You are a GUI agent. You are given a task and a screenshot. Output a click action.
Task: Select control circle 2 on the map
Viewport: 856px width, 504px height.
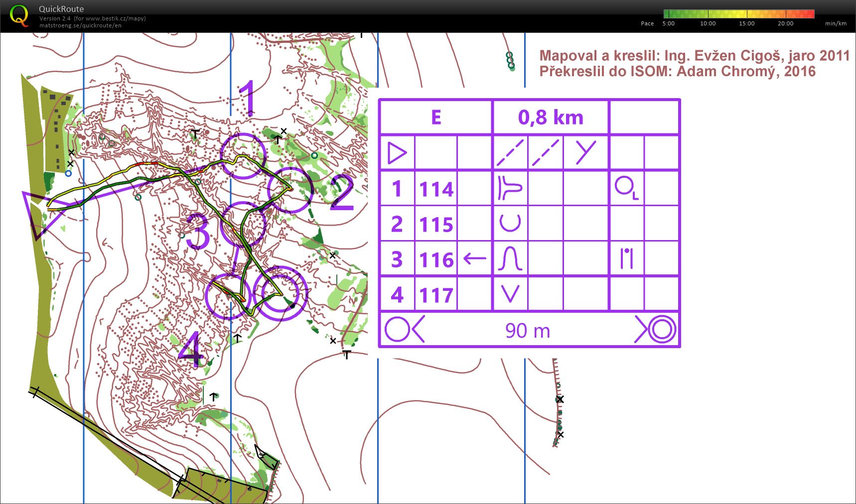(290, 190)
